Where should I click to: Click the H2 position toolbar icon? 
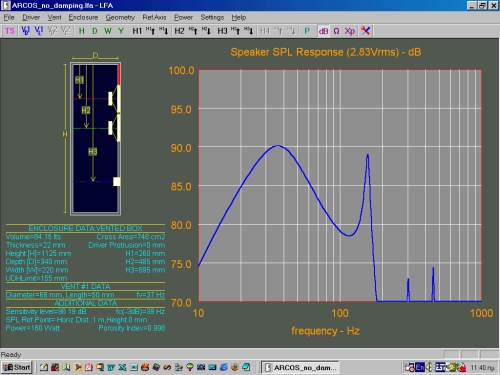click(x=179, y=31)
